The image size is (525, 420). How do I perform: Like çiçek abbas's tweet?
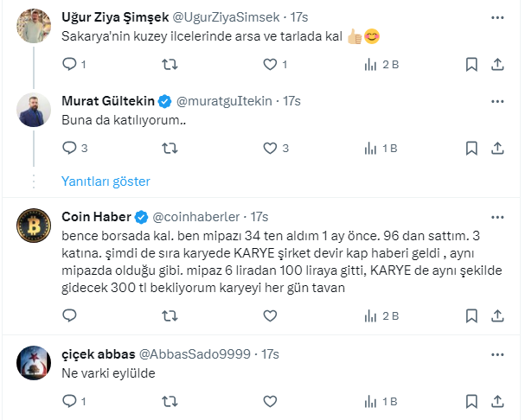click(x=270, y=401)
